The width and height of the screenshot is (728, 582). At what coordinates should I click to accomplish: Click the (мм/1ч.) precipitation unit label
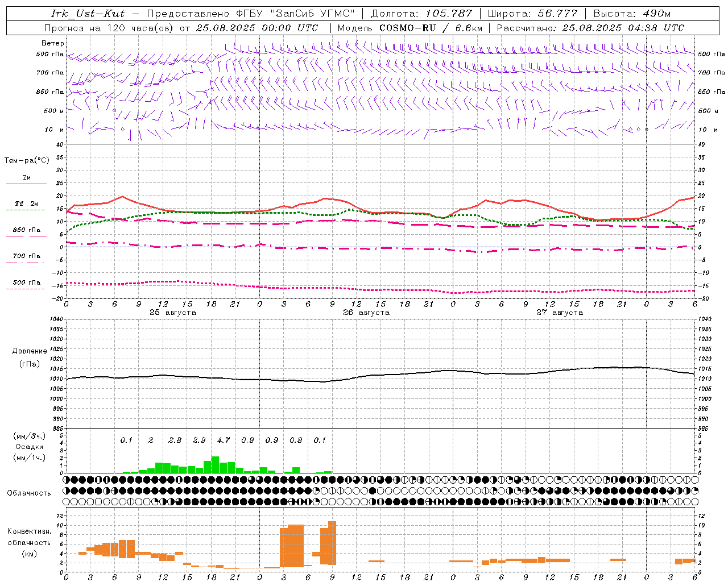pyautogui.click(x=30, y=458)
